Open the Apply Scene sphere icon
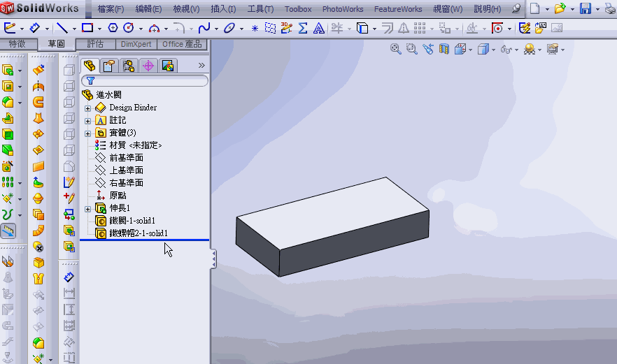This screenshot has width=617, height=364. pyautogui.click(x=530, y=49)
